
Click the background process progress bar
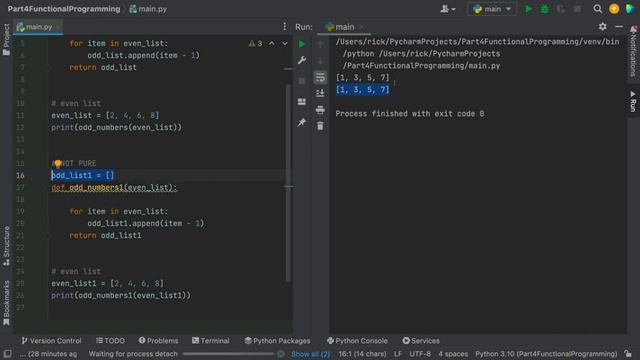[228, 354]
